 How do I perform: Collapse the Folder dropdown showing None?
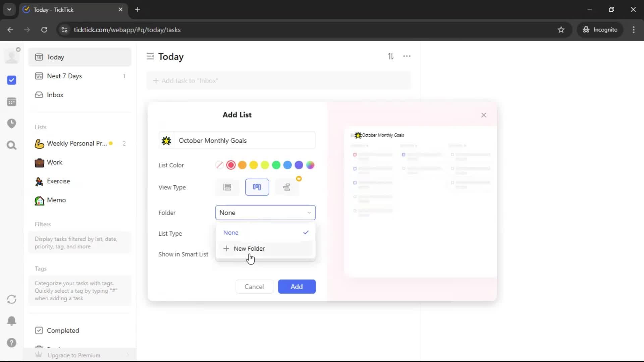265,213
